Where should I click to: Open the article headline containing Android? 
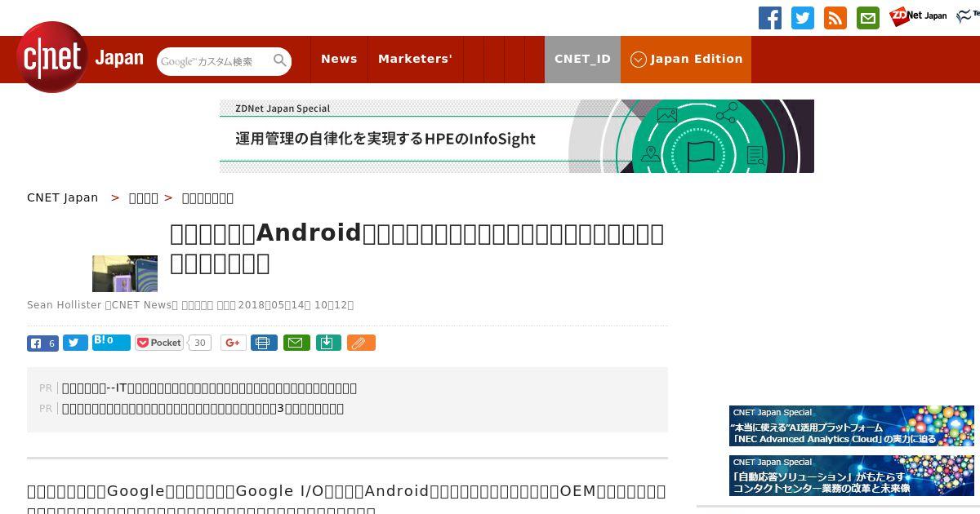click(417, 248)
